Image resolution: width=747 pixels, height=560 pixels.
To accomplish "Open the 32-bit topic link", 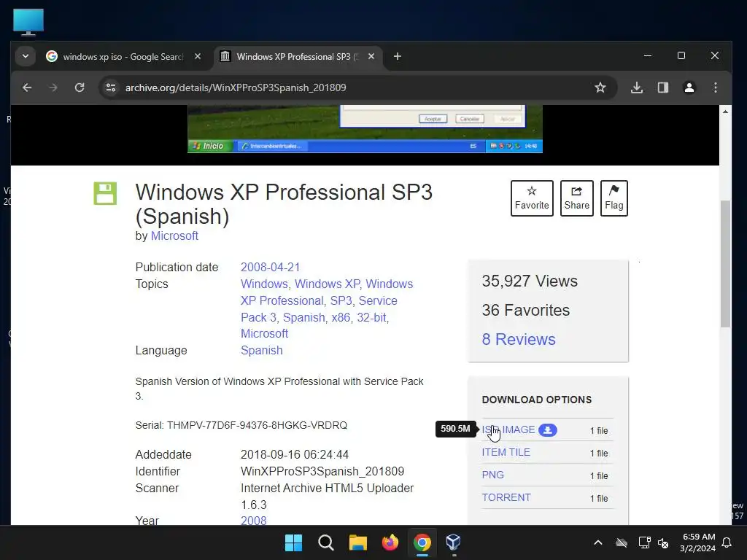I will [x=371, y=317].
